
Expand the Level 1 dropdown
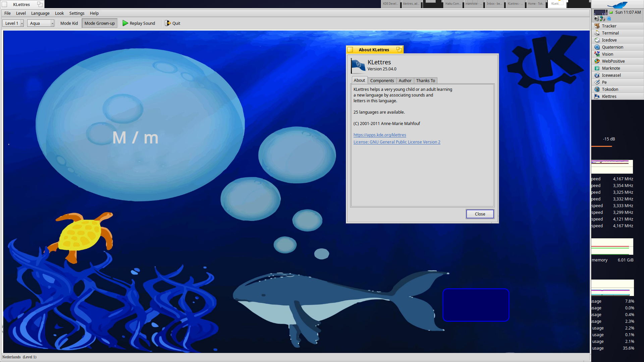[x=22, y=23]
